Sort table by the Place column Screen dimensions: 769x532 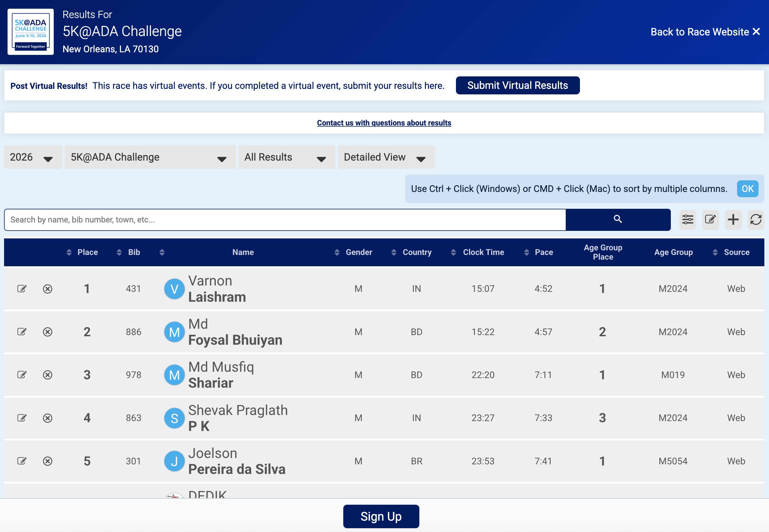87,252
